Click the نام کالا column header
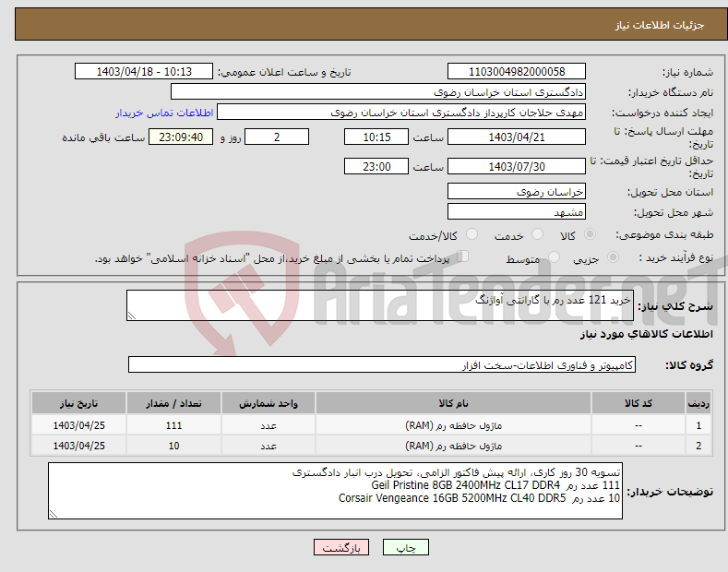 pyautogui.click(x=453, y=403)
